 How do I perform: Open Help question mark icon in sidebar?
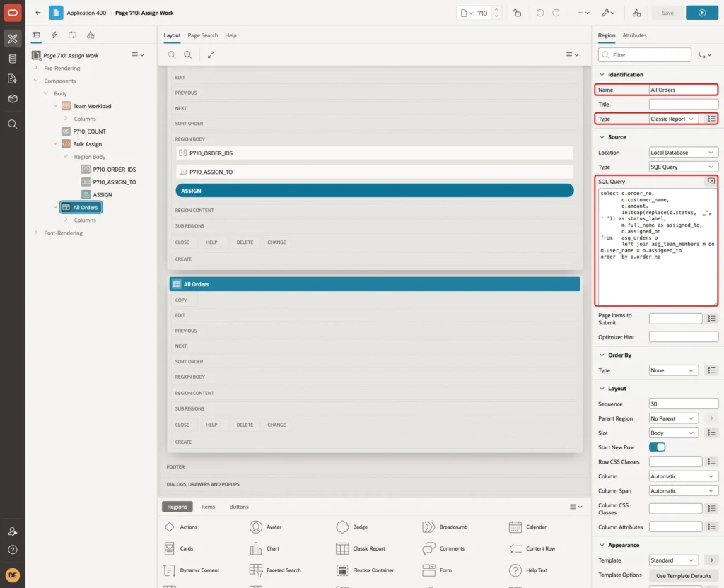[x=13, y=550]
